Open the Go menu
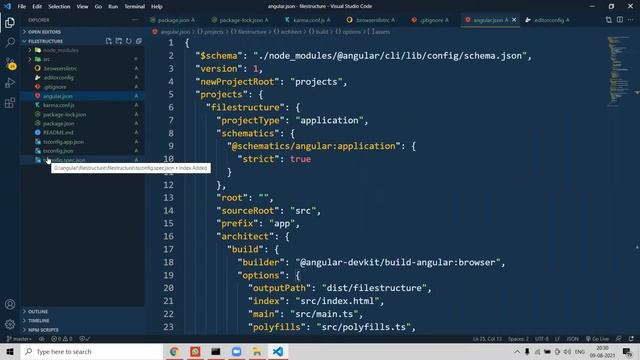Image resolution: width=640 pixels, height=360 pixels. click(98, 6)
